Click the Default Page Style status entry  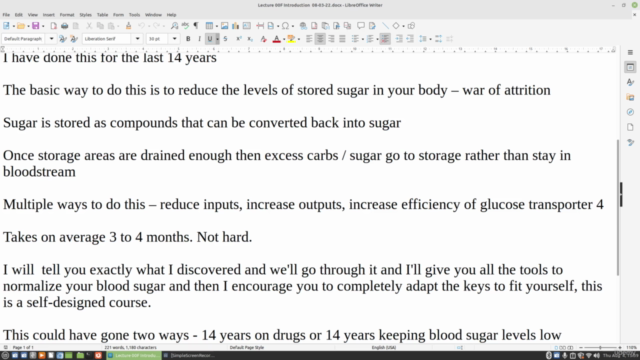(x=247, y=348)
